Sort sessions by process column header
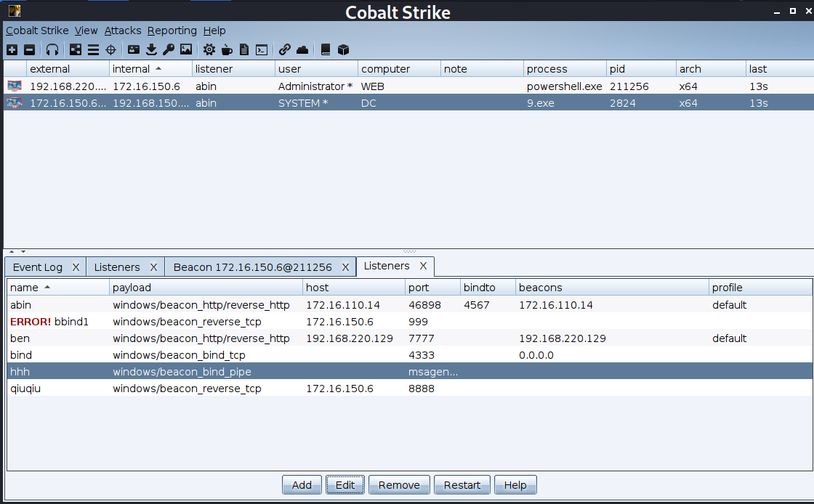 pos(565,69)
